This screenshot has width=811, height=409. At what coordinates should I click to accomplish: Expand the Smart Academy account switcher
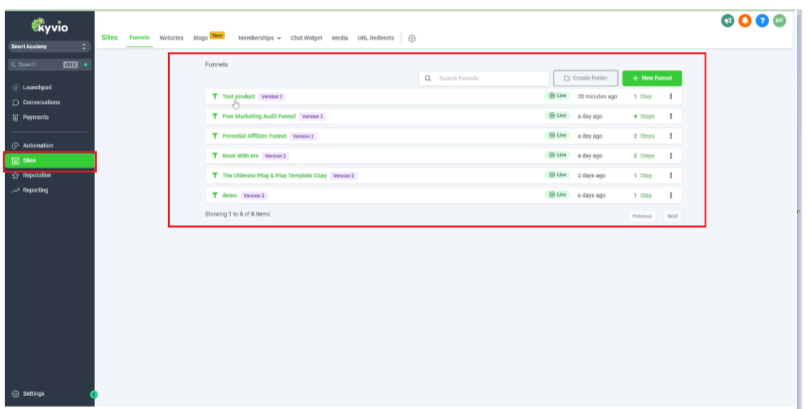pos(48,46)
